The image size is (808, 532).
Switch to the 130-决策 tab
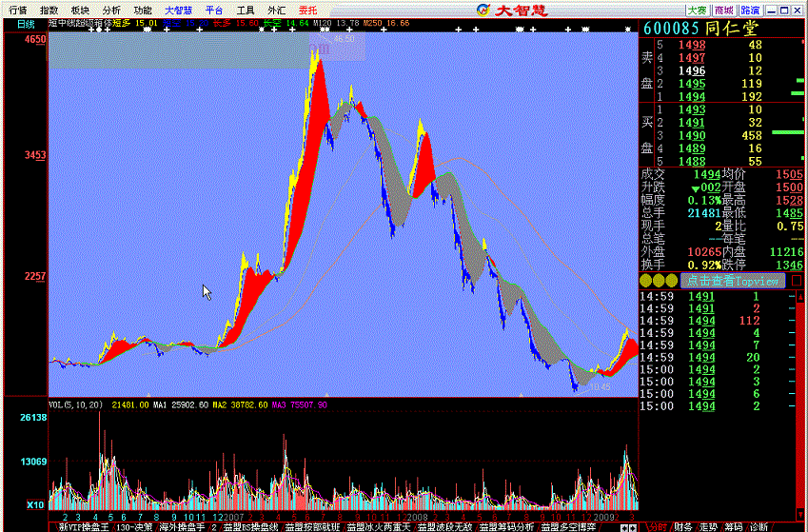tap(134, 527)
